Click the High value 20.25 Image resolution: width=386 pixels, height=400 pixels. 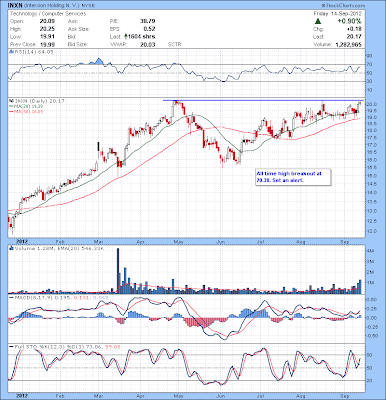pyautogui.click(x=47, y=29)
